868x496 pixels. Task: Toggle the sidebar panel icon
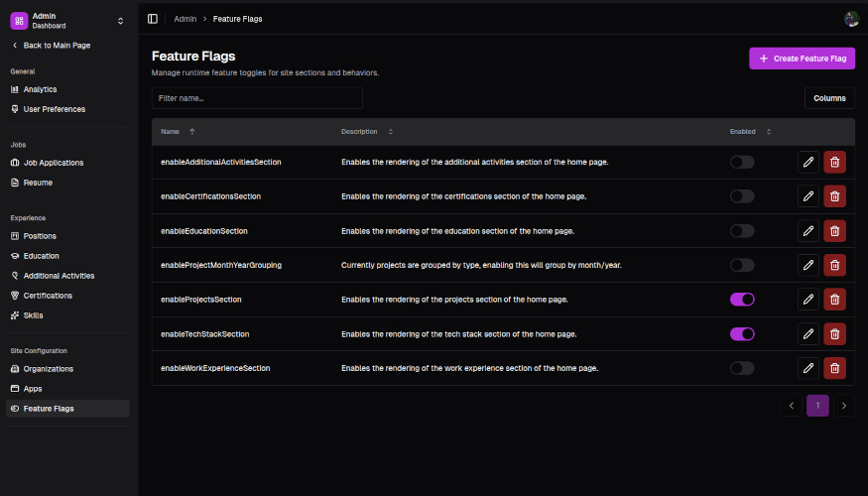click(x=153, y=19)
